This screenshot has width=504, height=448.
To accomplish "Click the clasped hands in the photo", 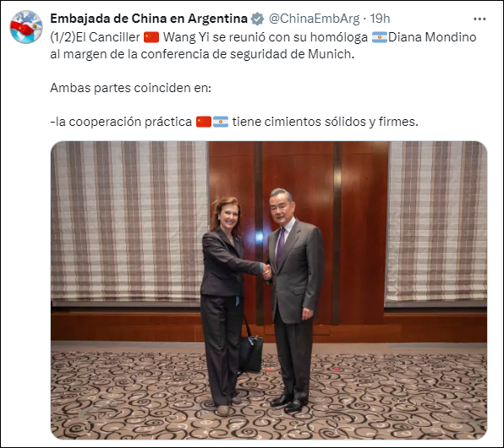I will click(x=266, y=272).
